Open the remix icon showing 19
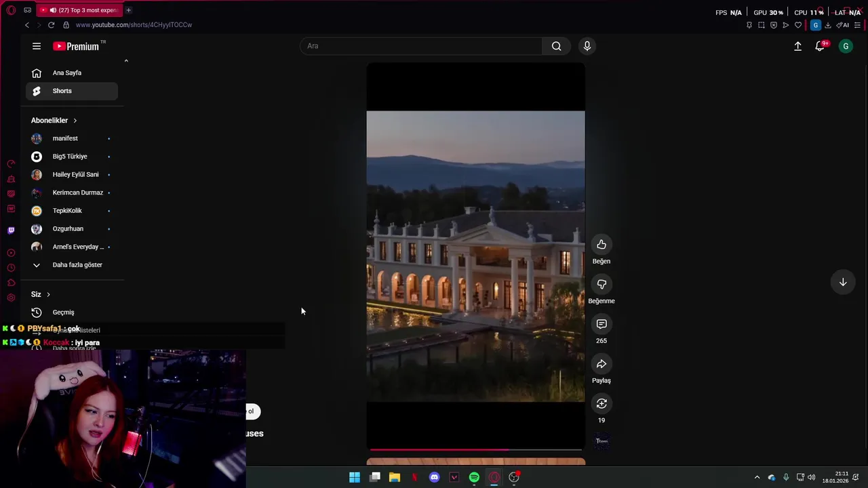Image resolution: width=868 pixels, height=488 pixels. 601,404
